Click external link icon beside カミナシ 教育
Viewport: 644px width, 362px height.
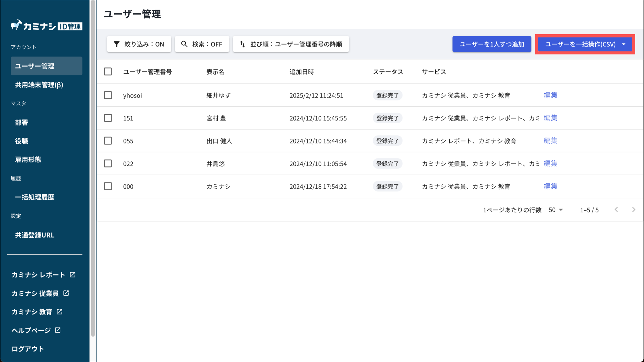(59, 312)
